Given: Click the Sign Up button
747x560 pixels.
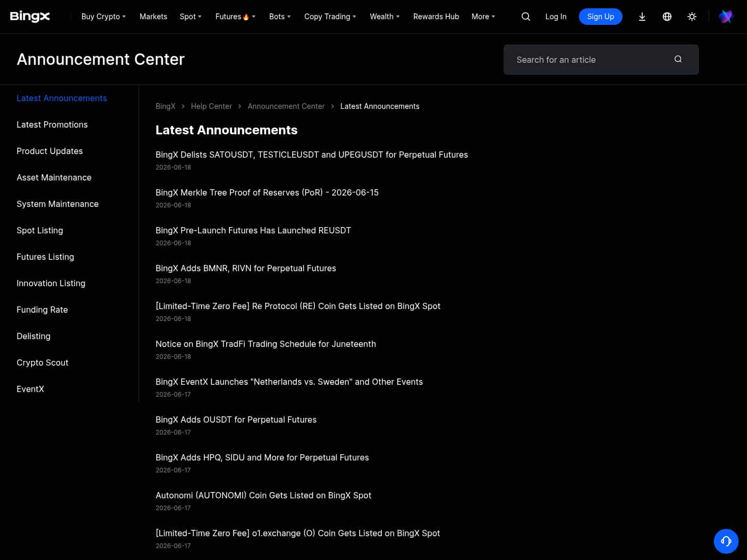Looking at the screenshot, I should tap(601, 17).
